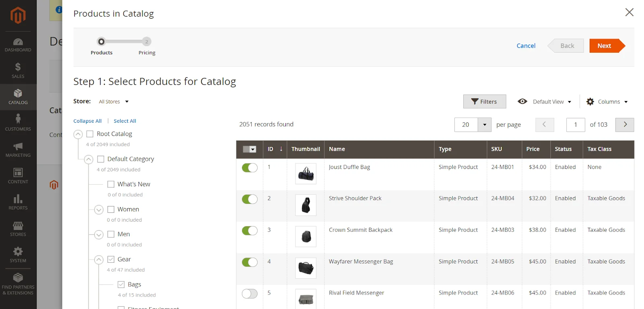
Task: Click the Joust Duffle Bag thumbnail
Action: [x=306, y=174]
